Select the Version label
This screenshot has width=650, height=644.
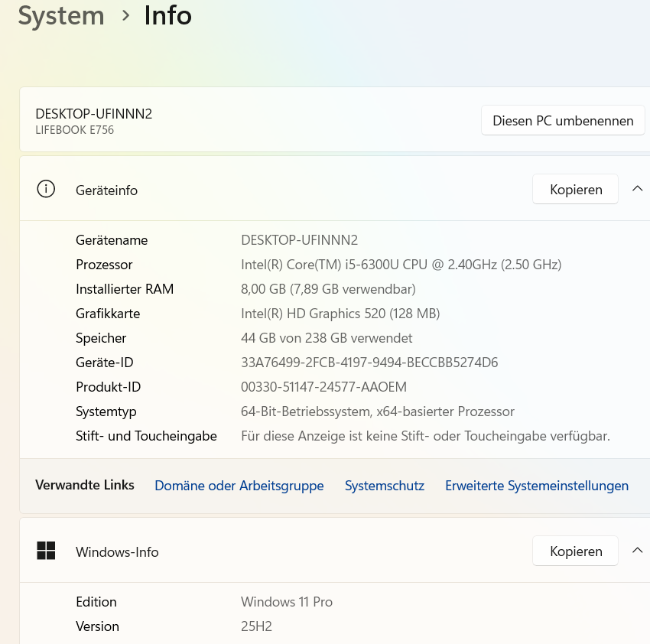(97, 626)
